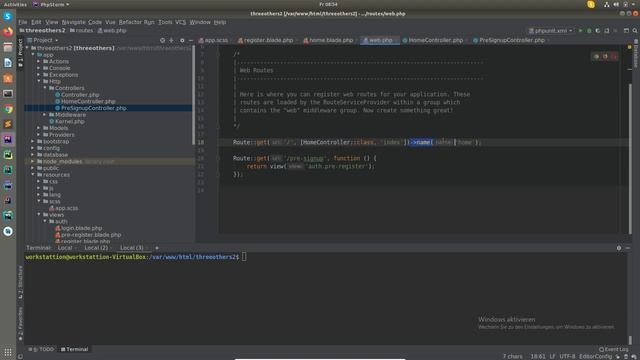The image size is (640, 360).
Task: Open the Project view dropdown
Action: tap(42, 40)
